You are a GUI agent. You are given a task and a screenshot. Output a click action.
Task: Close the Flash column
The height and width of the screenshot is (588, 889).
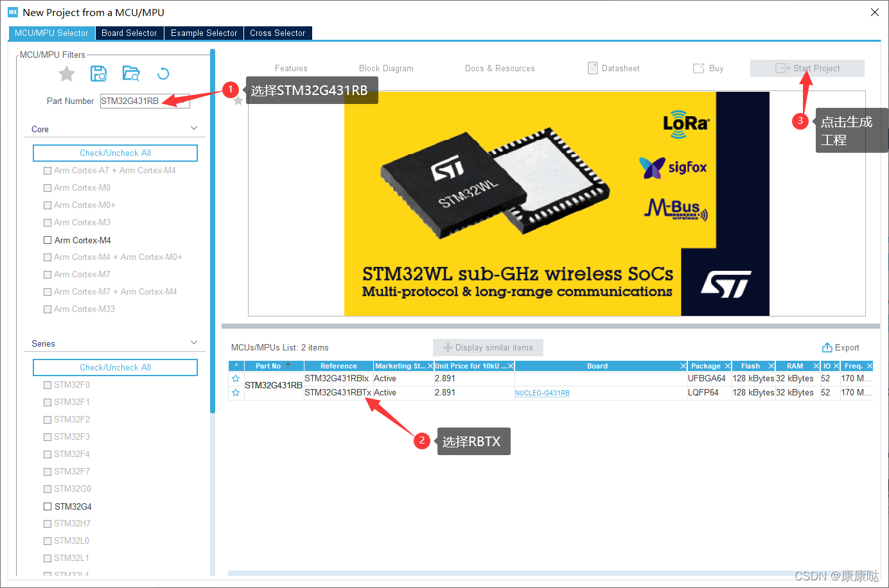(771, 366)
